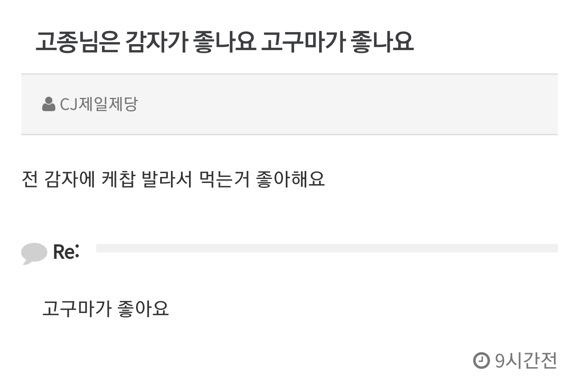Click the gray speech bubble comment icon

34,254
